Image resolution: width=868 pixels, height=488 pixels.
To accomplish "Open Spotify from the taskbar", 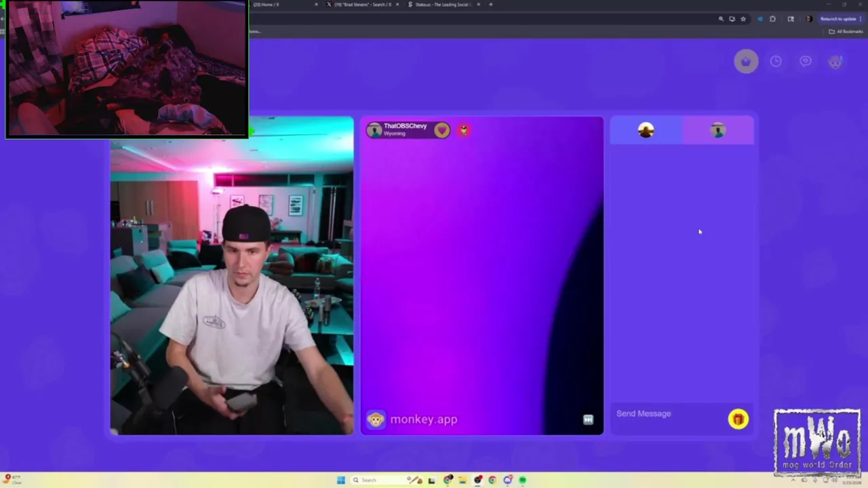I will (x=522, y=480).
